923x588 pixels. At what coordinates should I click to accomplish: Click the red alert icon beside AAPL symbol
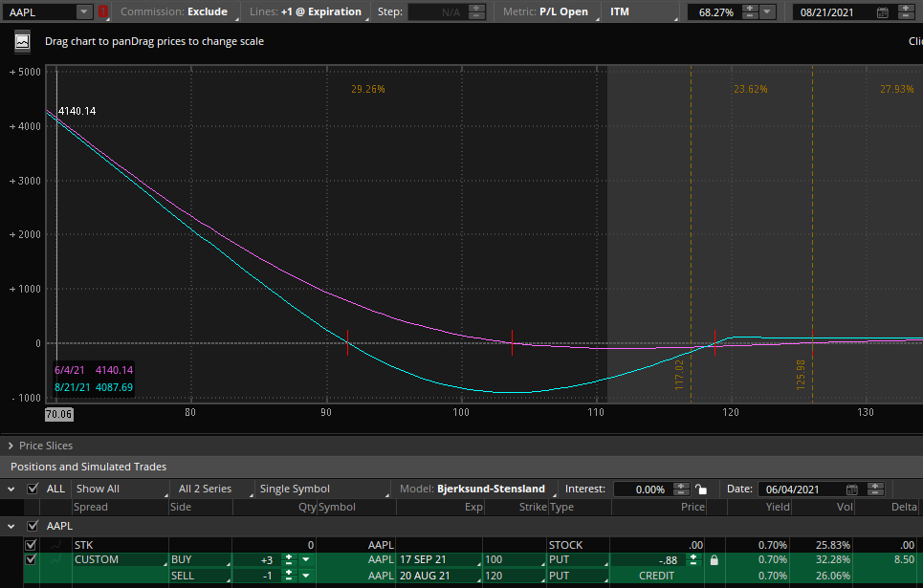pyautogui.click(x=103, y=11)
